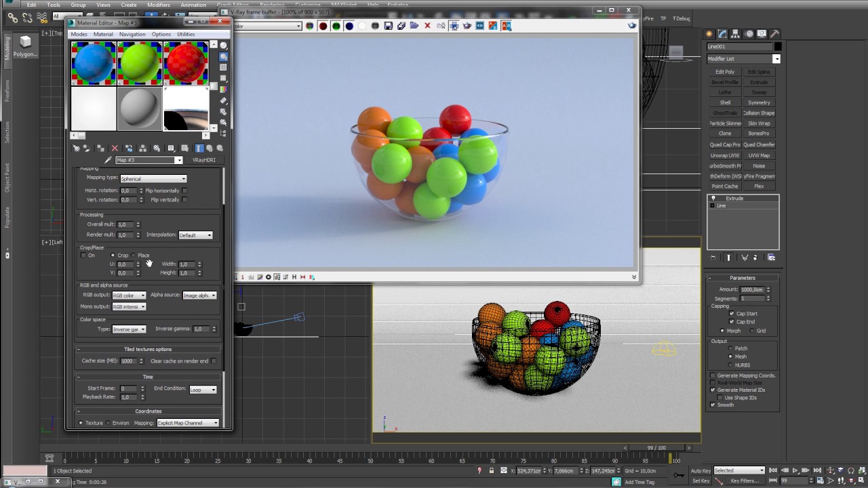Toggle checkered background icon in Material Editor
868x488 pixels.
coord(223,68)
